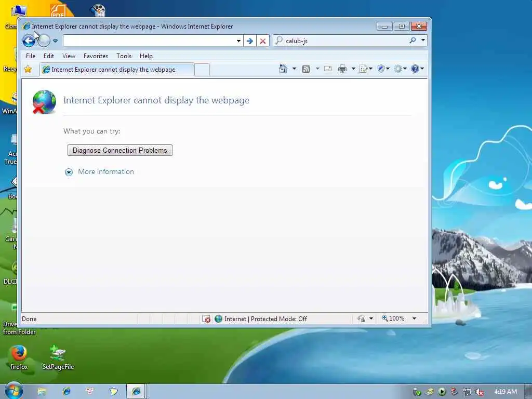Image resolution: width=532 pixels, height=399 pixels.
Task: Open the Safety shield menu icon
Action: coord(383,69)
